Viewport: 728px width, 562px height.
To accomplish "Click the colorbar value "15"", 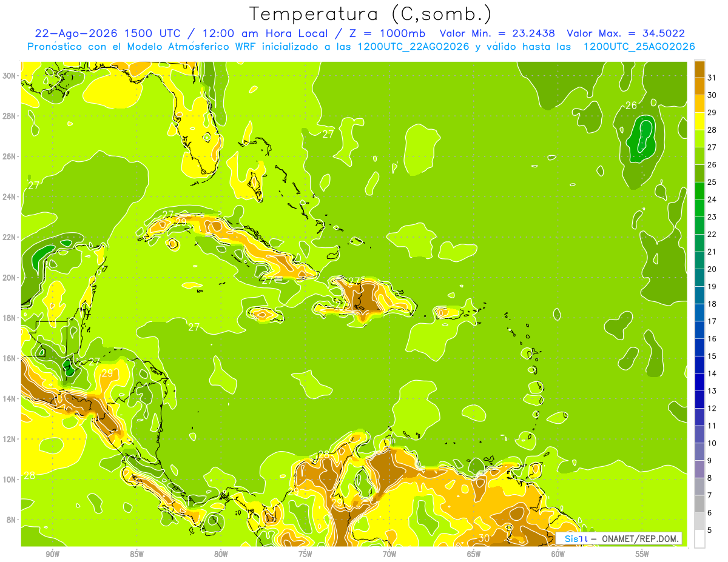I will pos(712,356).
